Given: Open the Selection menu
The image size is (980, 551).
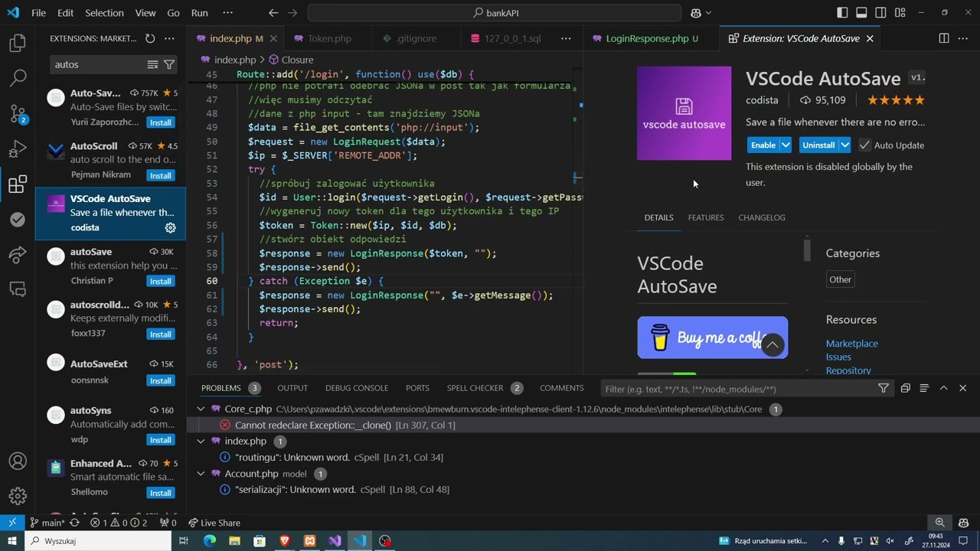Looking at the screenshot, I should [104, 13].
